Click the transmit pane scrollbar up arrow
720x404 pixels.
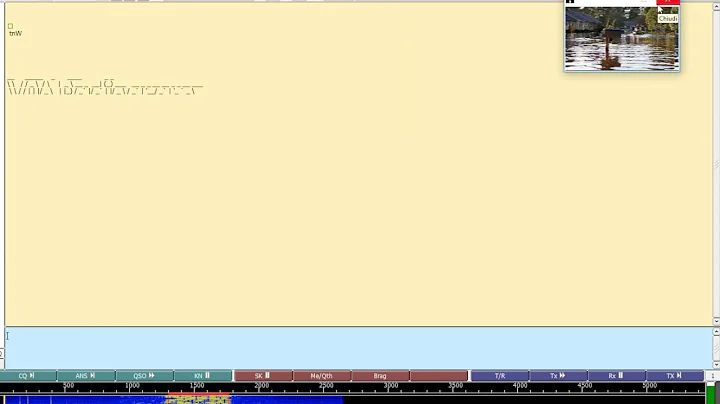(x=716, y=331)
